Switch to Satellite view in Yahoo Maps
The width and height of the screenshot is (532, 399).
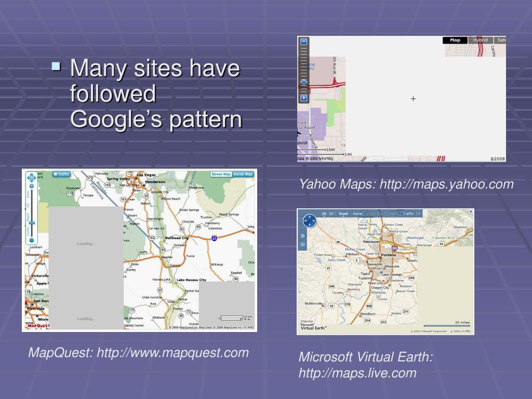tap(500, 40)
